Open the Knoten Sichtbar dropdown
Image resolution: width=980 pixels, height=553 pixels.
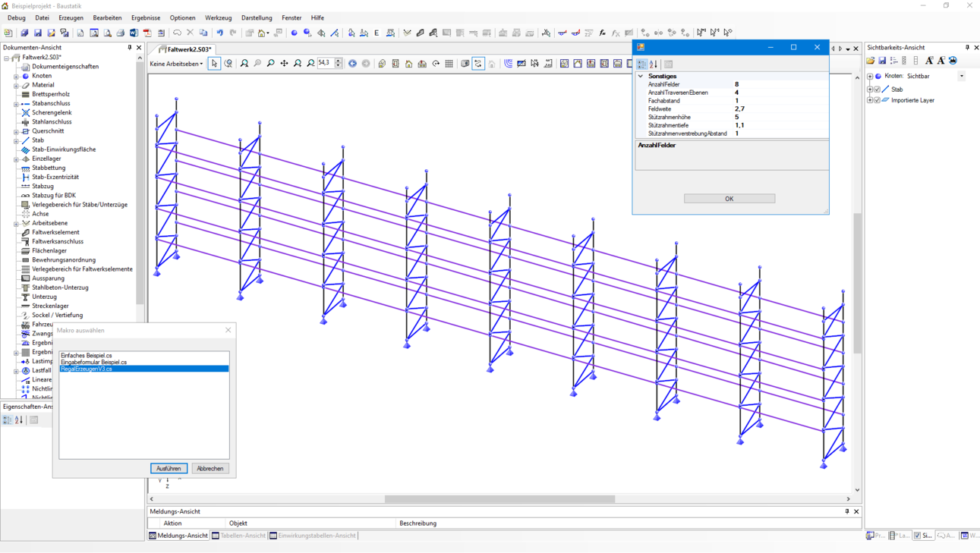click(961, 76)
